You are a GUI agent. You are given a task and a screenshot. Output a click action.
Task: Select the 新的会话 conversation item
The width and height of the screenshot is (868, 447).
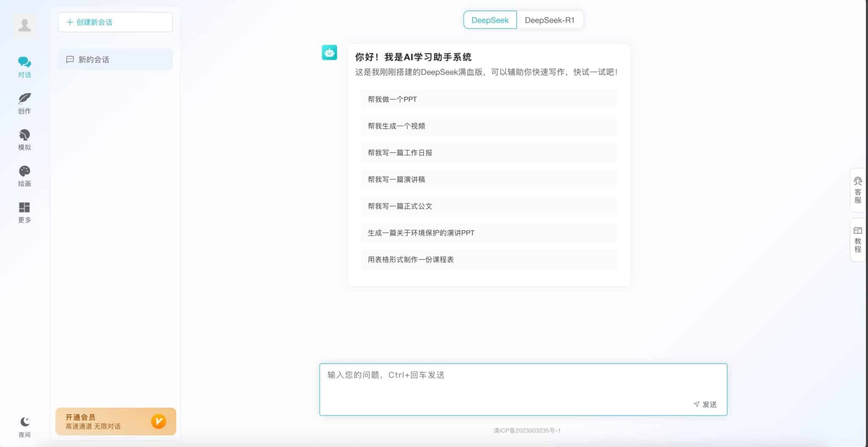point(115,59)
